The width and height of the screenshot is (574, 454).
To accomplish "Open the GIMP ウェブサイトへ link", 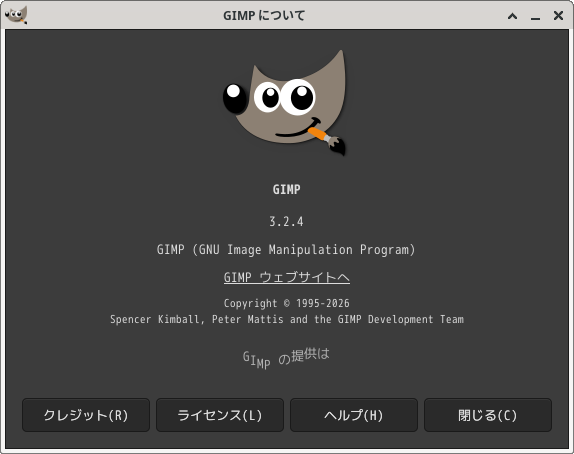I will (x=287, y=277).
